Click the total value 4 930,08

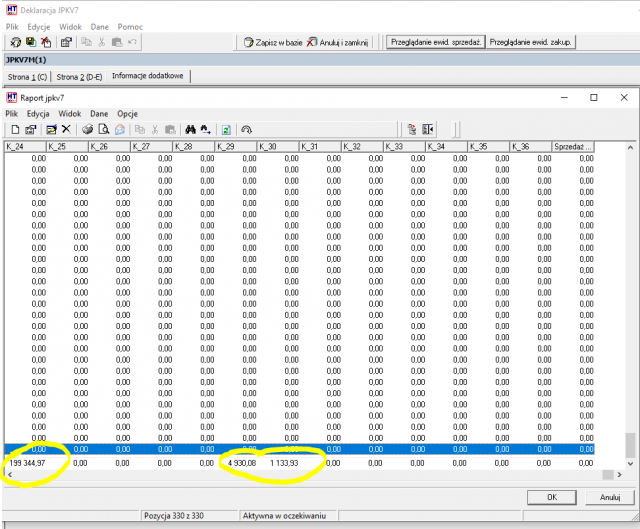(242, 463)
